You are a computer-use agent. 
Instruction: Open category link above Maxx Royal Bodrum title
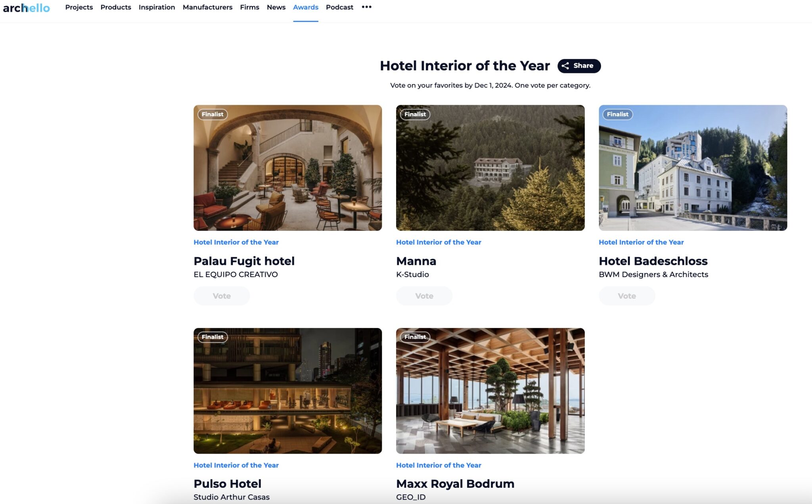pyautogui.click(x=439, y=465)
